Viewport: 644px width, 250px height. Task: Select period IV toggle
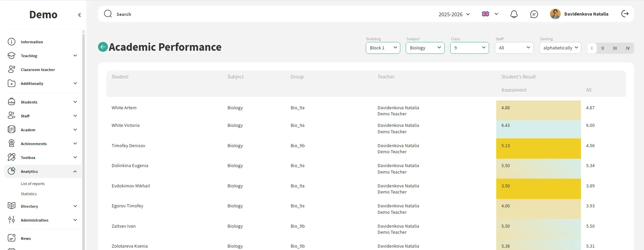coord(628,48)
